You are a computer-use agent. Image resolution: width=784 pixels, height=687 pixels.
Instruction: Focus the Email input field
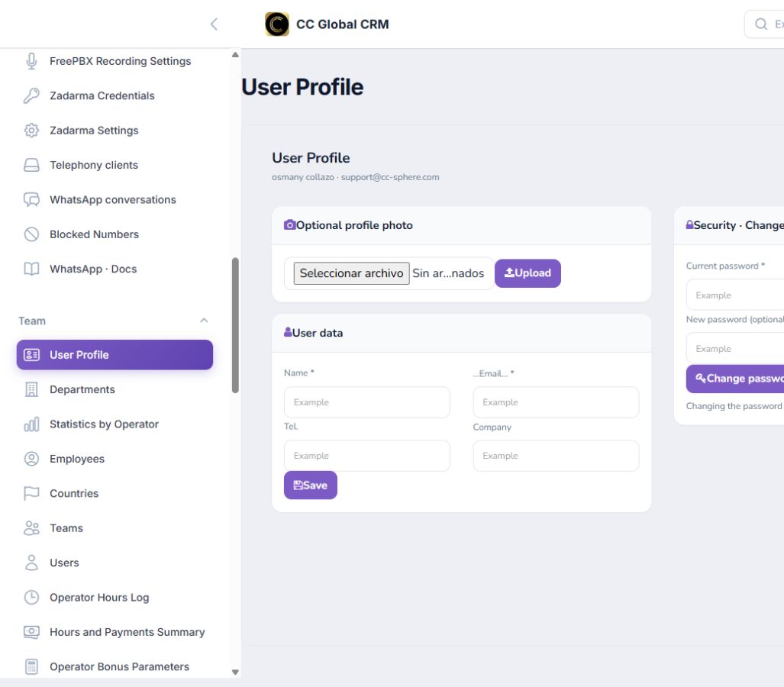pos(556,402)
